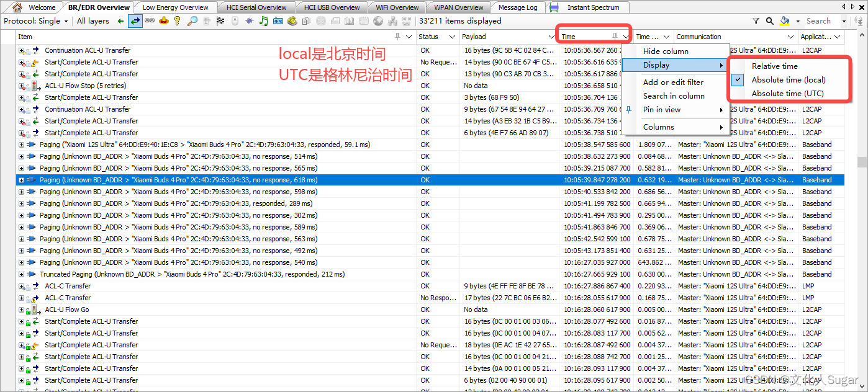Click the download icon at toolbar end

[x=857, y=21]
